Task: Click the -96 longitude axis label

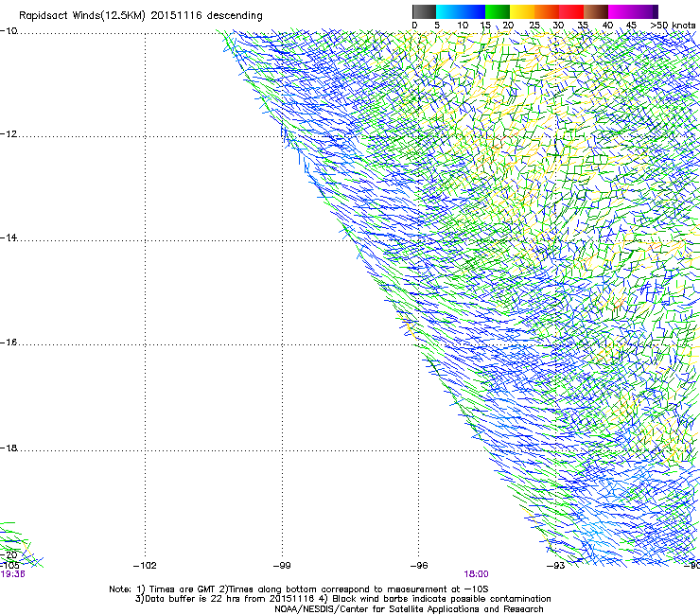Action: [419, 566]
